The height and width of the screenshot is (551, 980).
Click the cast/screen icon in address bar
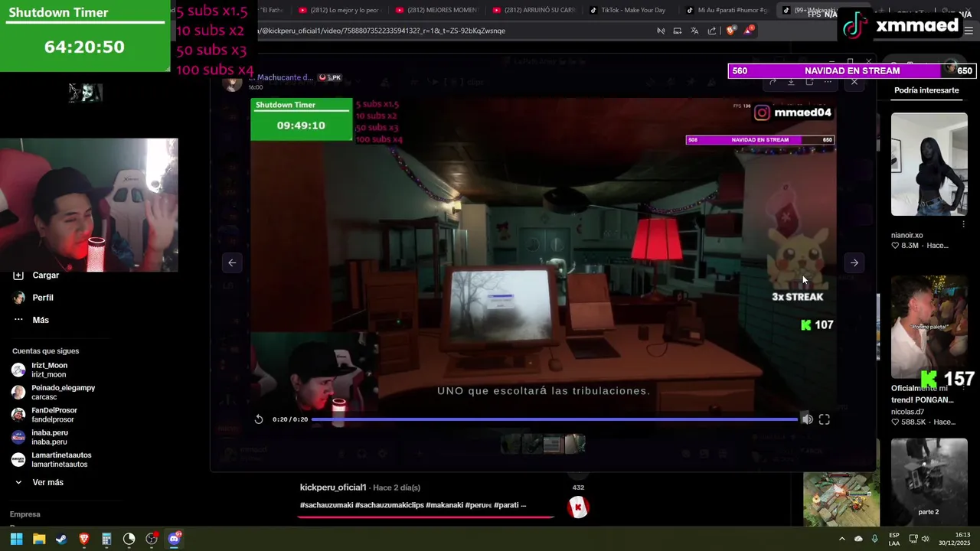(678, 31)
